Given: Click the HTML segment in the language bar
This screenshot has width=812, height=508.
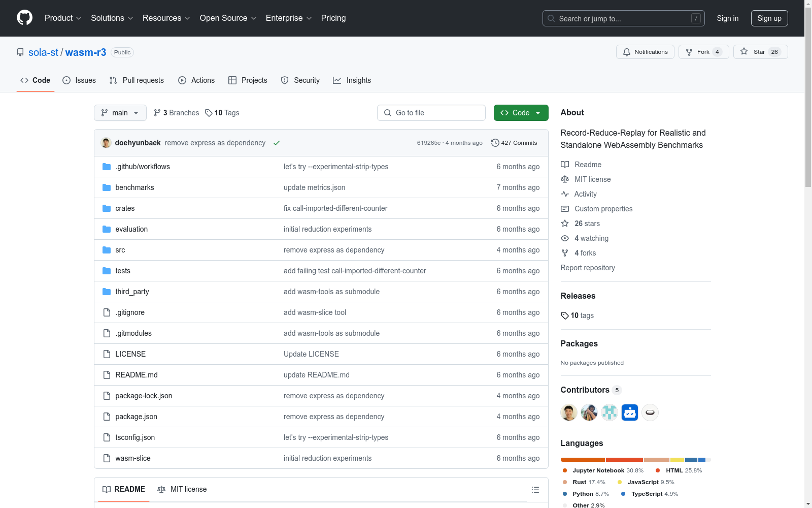Looking at the screenshot, I should click(625, 460).
